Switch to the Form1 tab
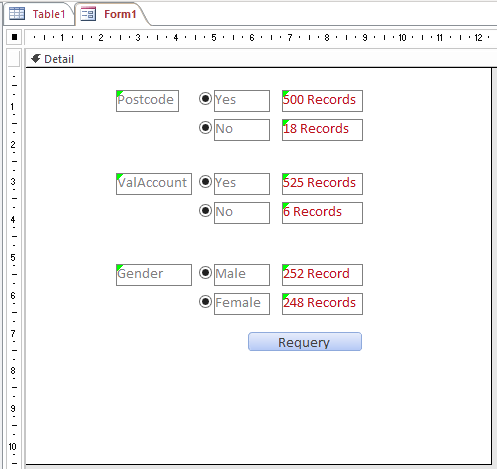Image resolution: width=497 pixels, height=469 pixels. click(110, 14)
